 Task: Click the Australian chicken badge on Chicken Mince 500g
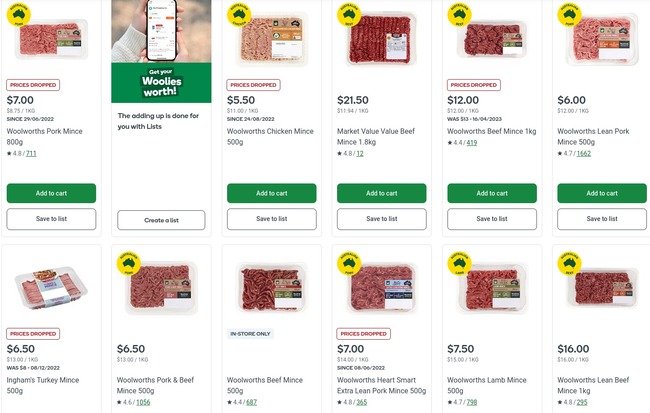coord(239,14)
